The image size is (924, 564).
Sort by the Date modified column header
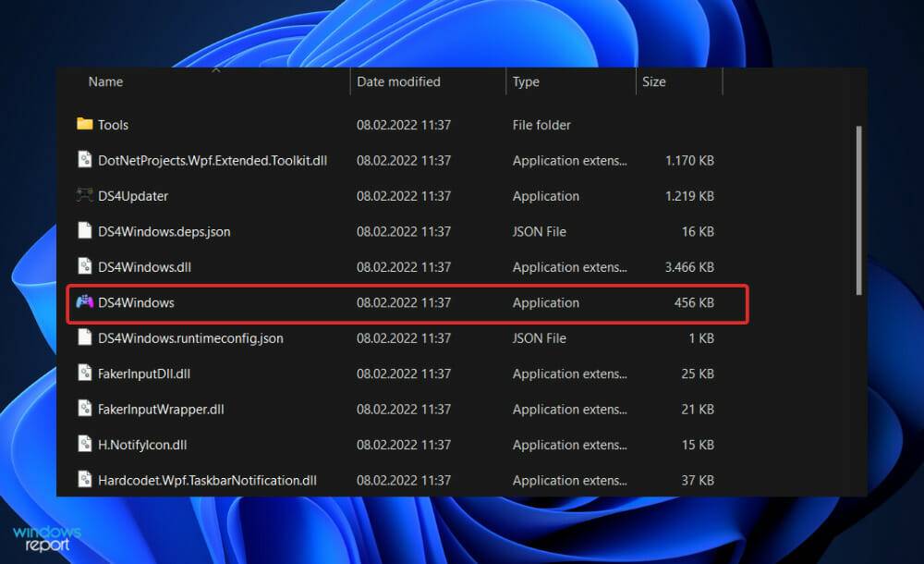click(398, 82)
